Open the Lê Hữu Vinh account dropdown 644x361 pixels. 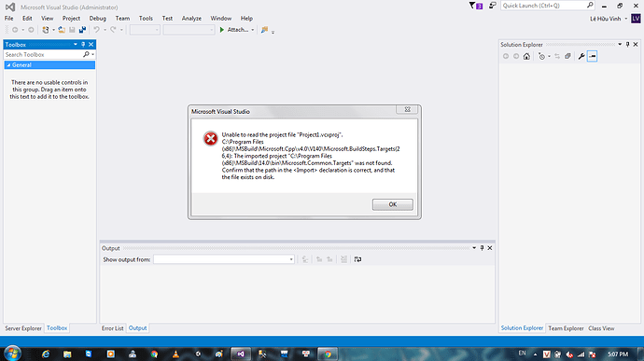[x=609, y=19]
